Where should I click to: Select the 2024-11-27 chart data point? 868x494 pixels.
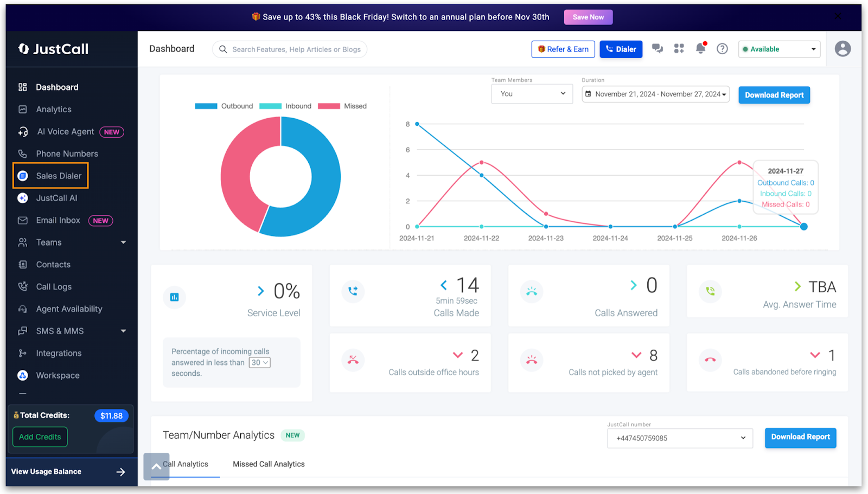(x=804, y=227)
